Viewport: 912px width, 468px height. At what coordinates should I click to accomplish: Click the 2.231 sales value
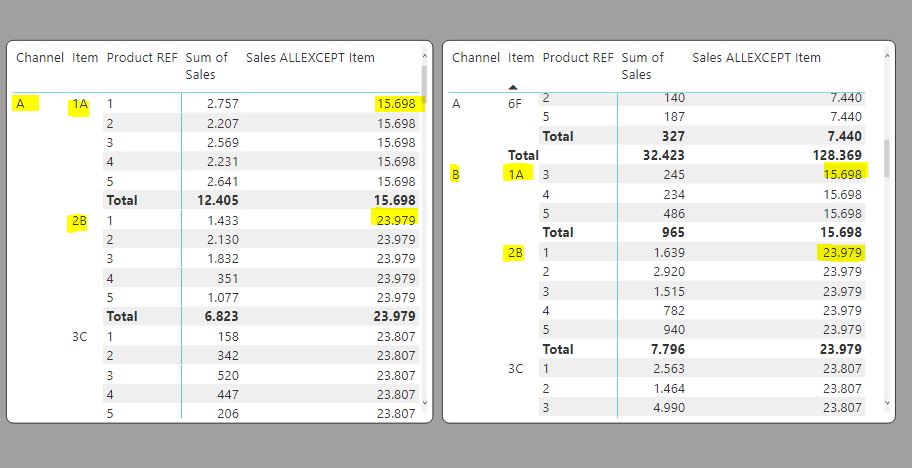click(x=223, y=162)
